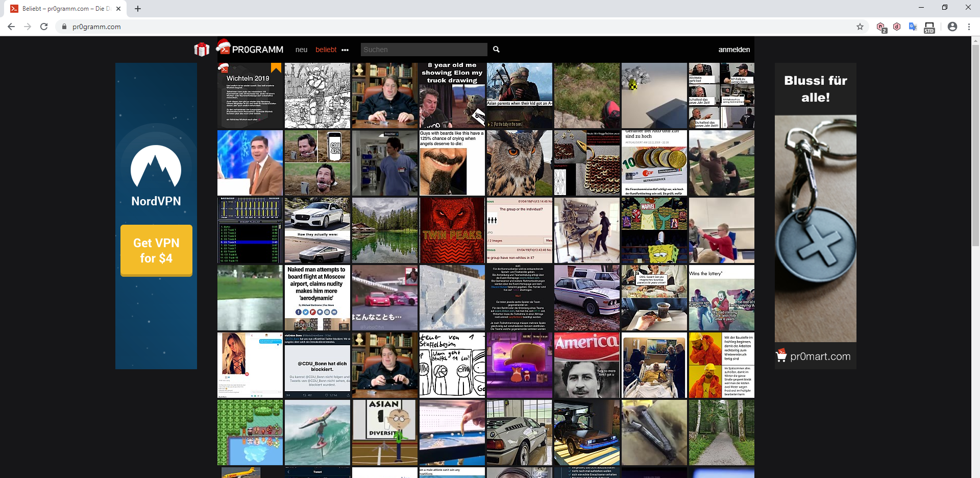Reload the page with the refresh icon
Screen dimensions: 980x478
[x=44, y=27]
